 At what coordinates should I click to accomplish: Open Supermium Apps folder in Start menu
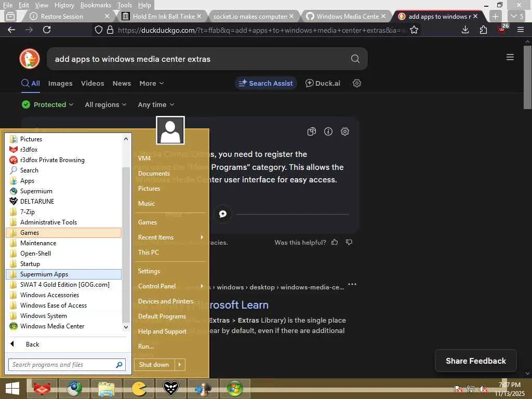coord(64,274)
